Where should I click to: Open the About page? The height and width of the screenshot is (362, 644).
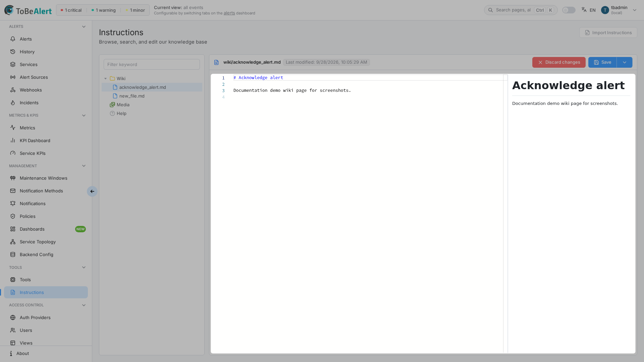click(x=46, y=353)
